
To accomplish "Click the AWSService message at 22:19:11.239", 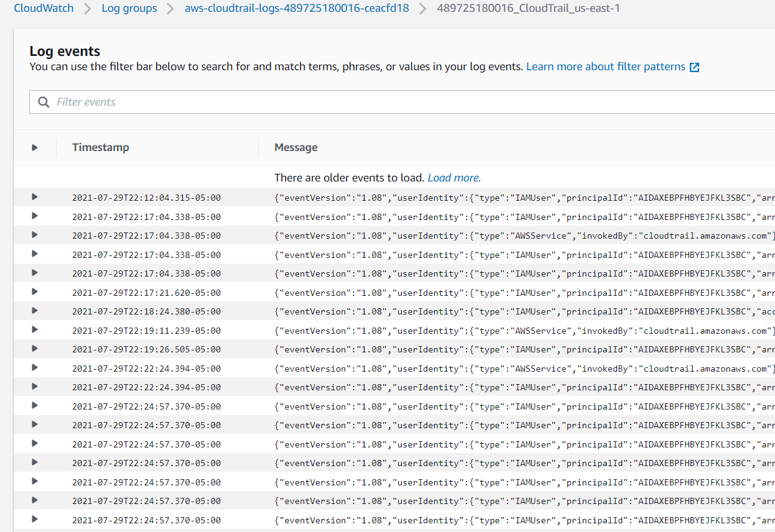I will (x=524, y=331).
